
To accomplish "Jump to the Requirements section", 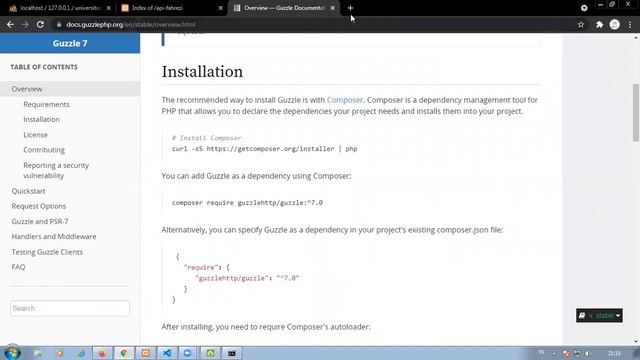I will (x=46, y=104).
